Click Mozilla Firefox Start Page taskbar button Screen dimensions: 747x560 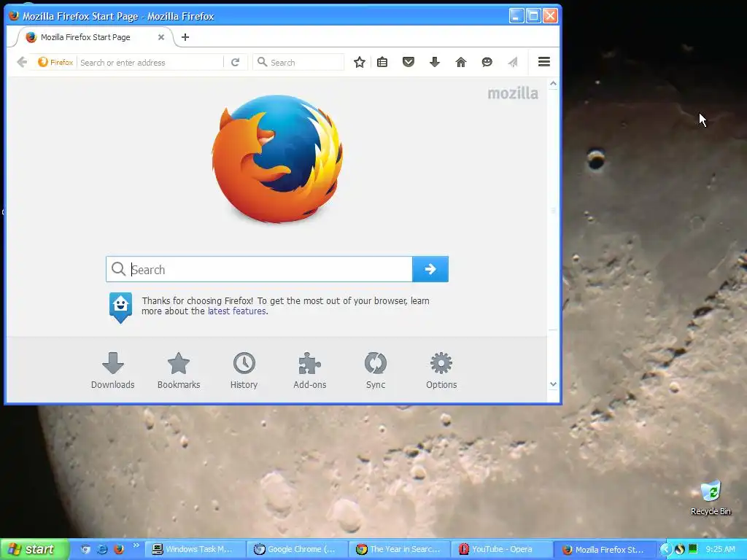tap(605, 549)
